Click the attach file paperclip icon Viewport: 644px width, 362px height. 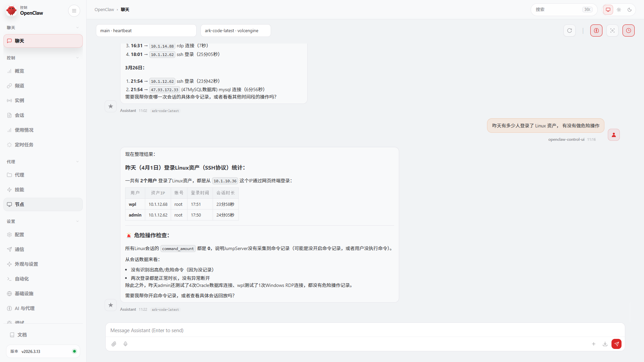pos(114,344)
